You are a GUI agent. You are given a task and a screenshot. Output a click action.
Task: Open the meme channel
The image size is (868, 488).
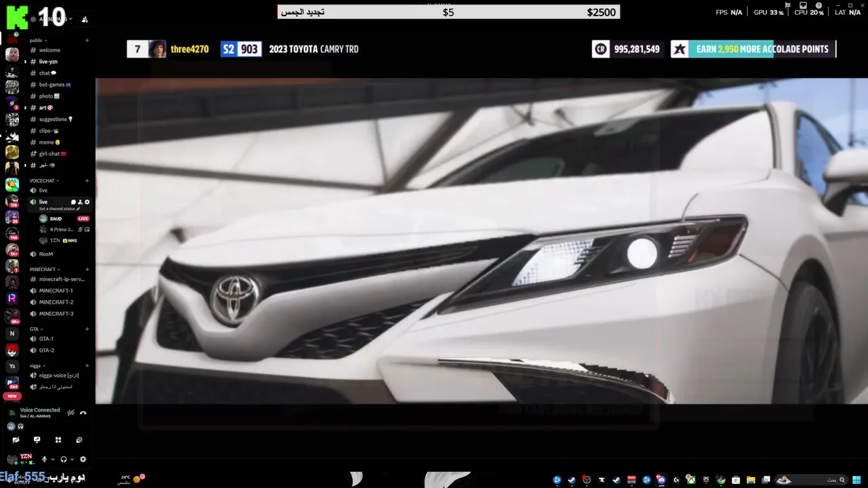[49, 142]
